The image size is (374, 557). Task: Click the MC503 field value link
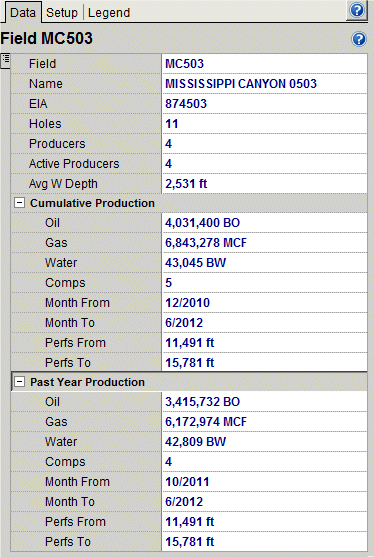tap(184, 64)
